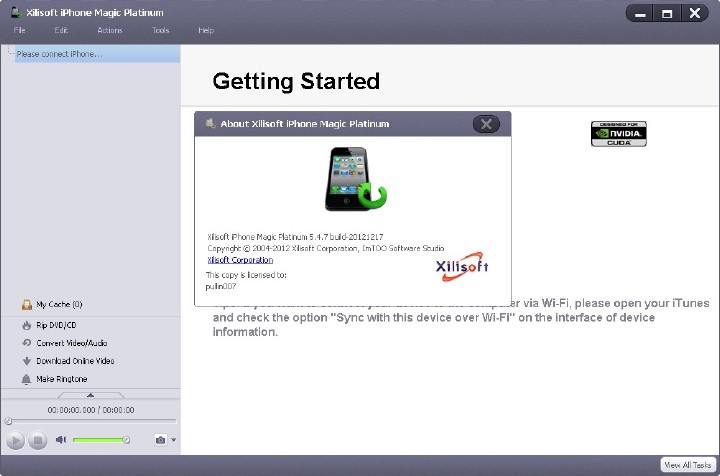Open the Tools menu
Screen dimensions: 720x476
click(x=160, y=31)
